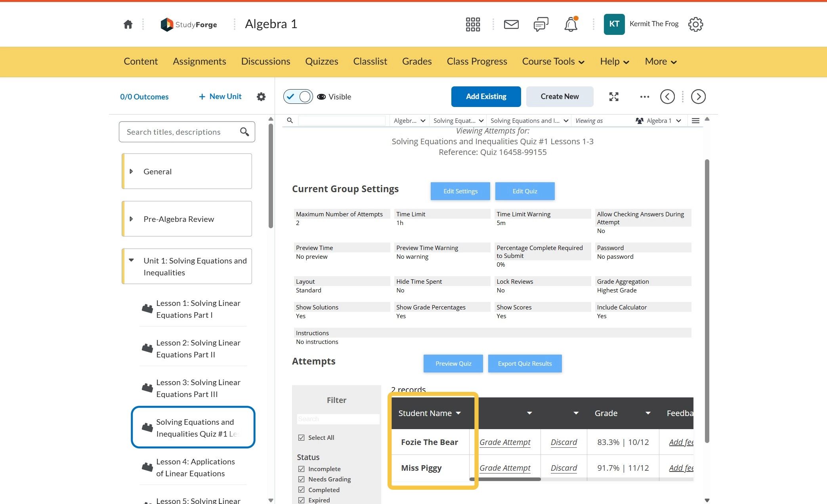Image resolution: width=827 pixels, height=504 pixels.
Task: Click the fullscreen expand icon
Action: click(613, 97)
